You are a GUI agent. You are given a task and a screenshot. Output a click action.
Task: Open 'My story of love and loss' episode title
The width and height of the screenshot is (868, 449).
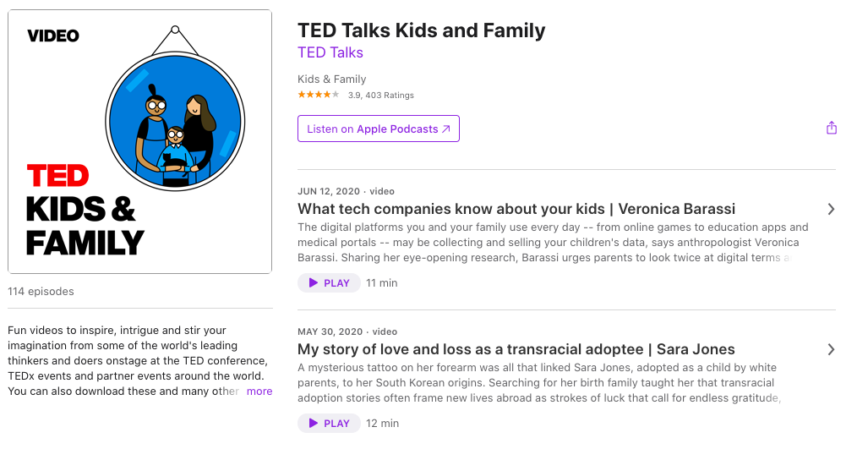[x=516, y=349]
